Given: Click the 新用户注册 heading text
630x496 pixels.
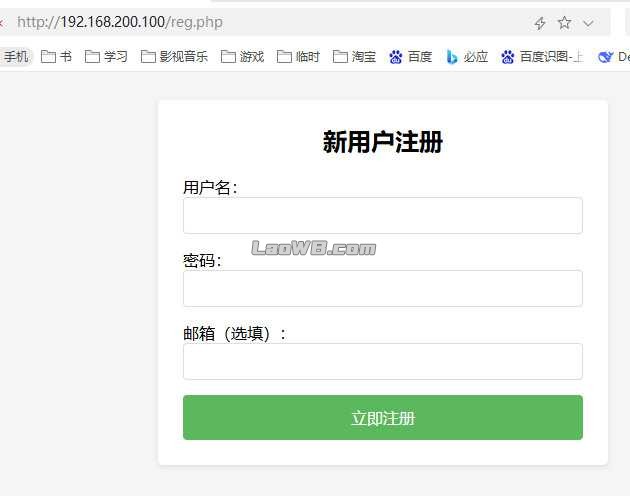Looking at the screenshot, I should [382, 142].
